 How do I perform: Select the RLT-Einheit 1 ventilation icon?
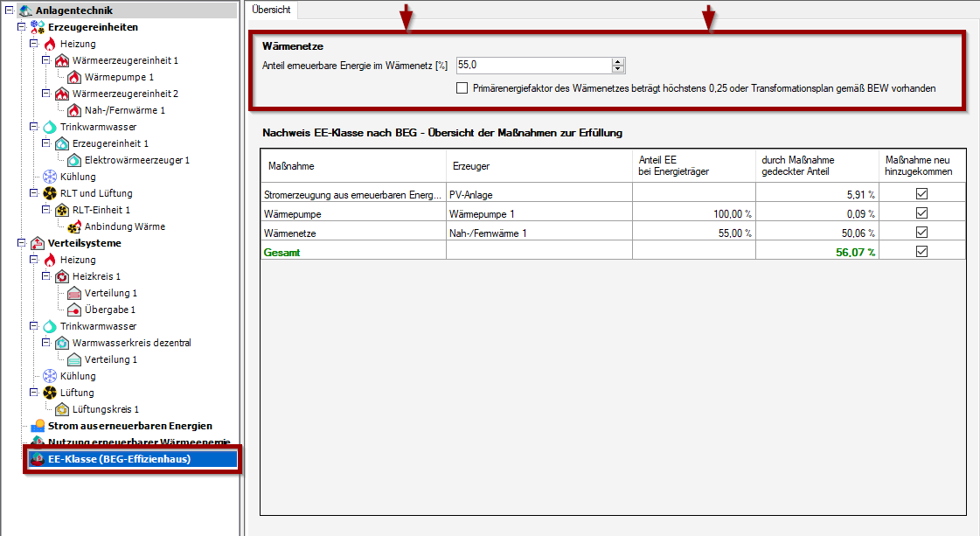(x=61, y=210)
